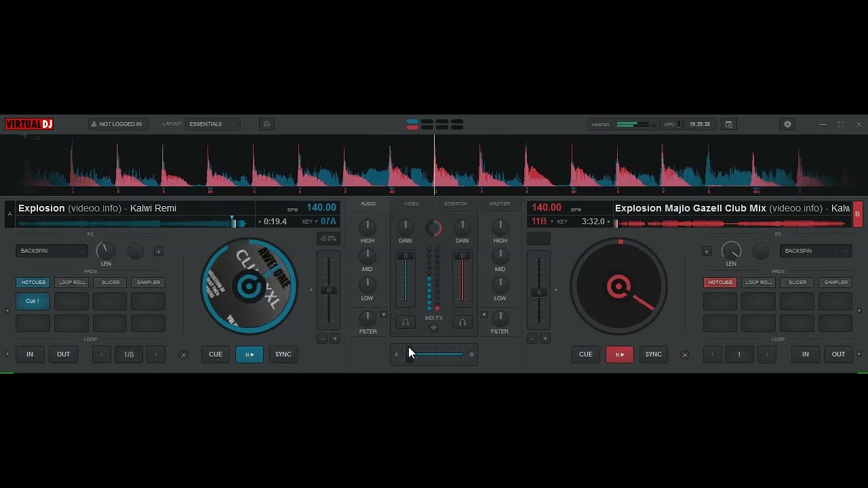
Task: Open the deck B BACKSPIN effect dropdown
Action: [816, 251]
